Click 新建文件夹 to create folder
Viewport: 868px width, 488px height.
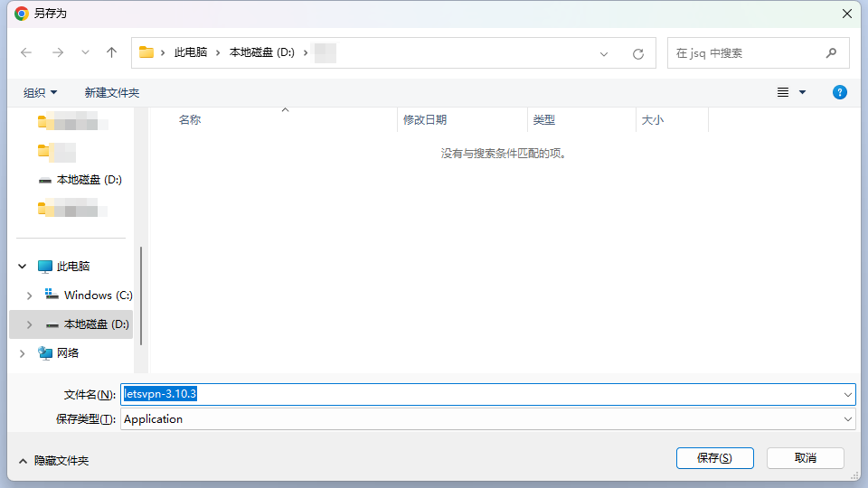click(x=112, y=92)
